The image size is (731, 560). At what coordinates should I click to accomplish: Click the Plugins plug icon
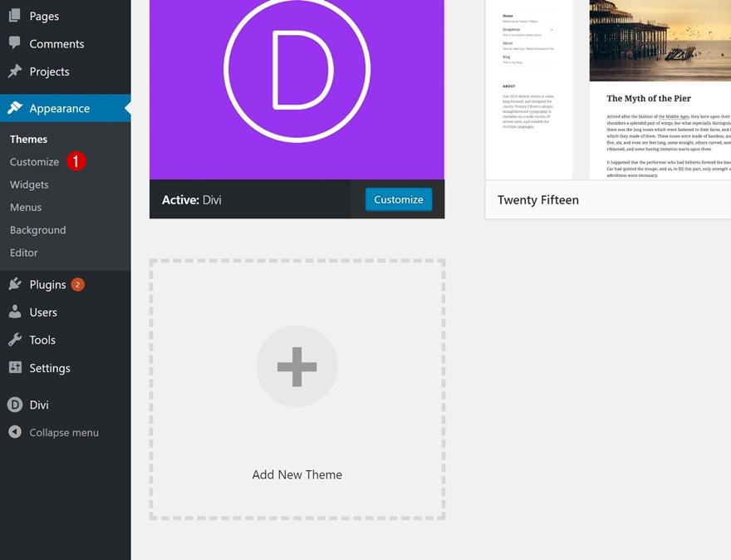[x=15, y=284]
